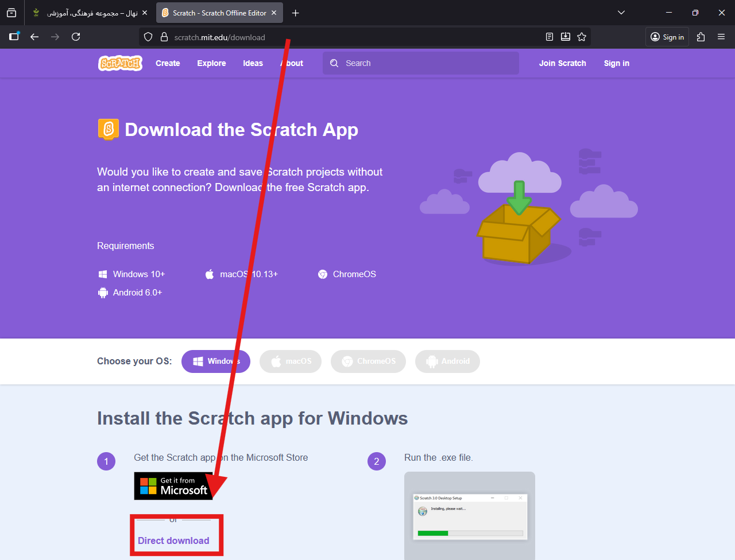Click the Scratch search input field
This screenshot has width=735, height=560.
pos(425,63)
